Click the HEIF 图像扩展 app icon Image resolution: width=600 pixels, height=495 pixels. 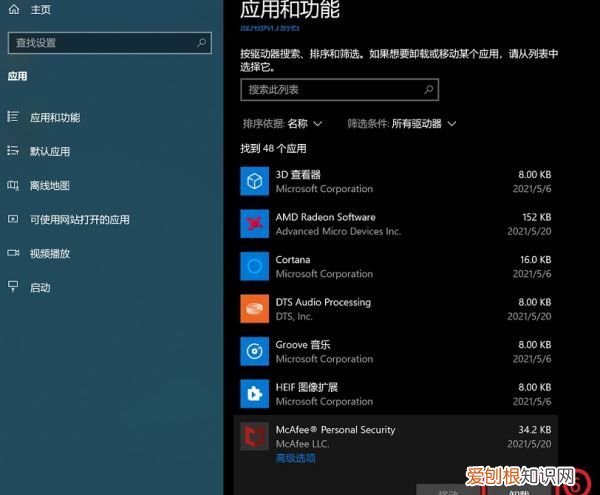pyautogui.click(x=254, y=394)
